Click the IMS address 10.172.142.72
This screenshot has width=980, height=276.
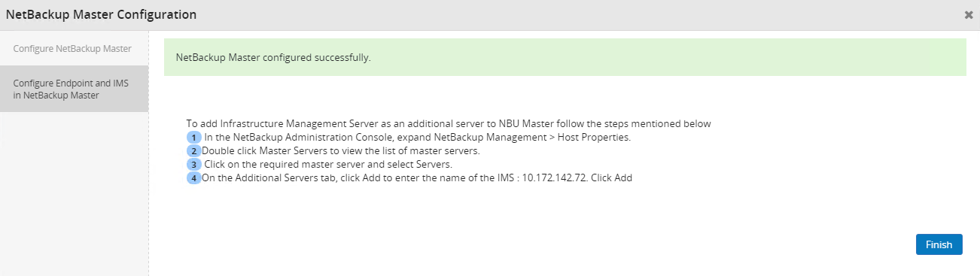click(554, 178)
